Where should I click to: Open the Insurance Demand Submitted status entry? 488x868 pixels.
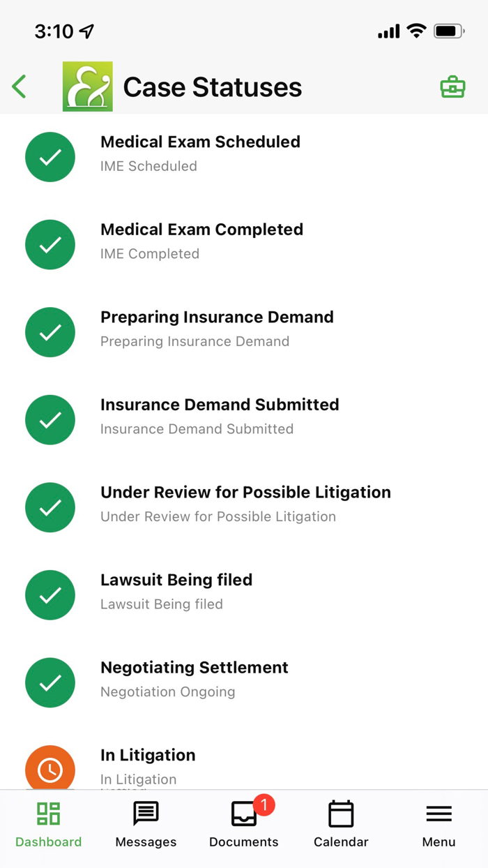pyautogui.click(x=220, y=416)
